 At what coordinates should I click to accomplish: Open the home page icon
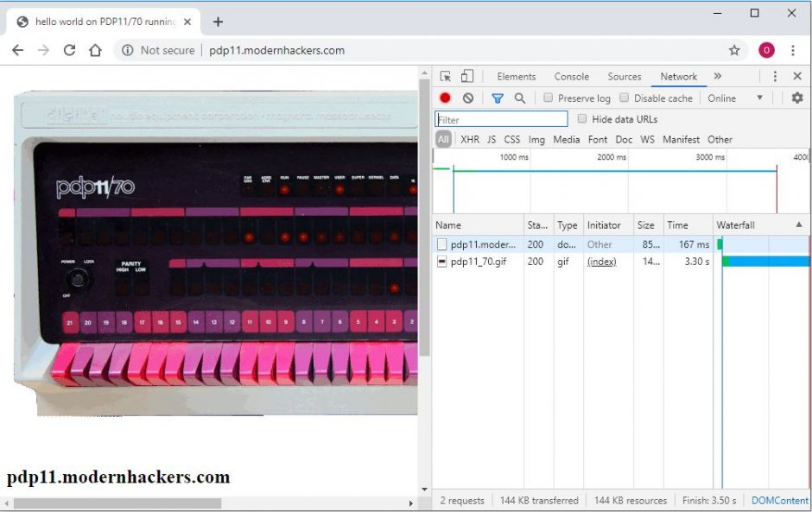click(x=95, y=50)
